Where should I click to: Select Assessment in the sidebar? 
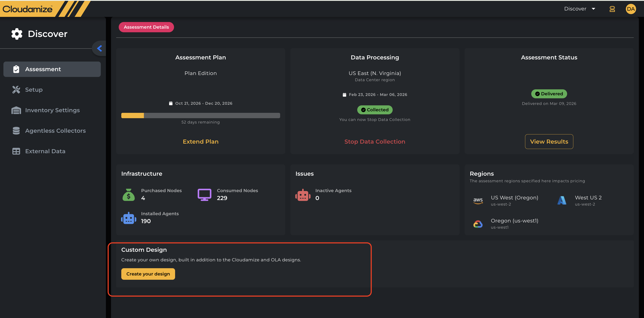tap(52, 69)
